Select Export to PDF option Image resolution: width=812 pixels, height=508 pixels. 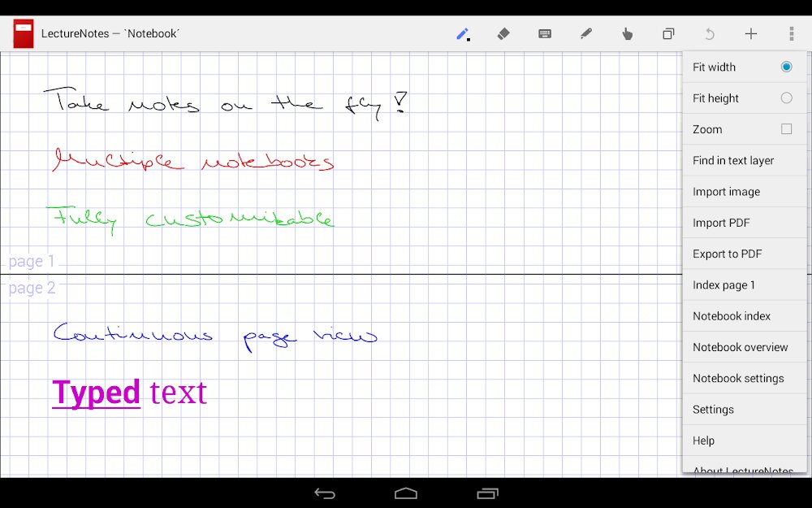[727, 254]
